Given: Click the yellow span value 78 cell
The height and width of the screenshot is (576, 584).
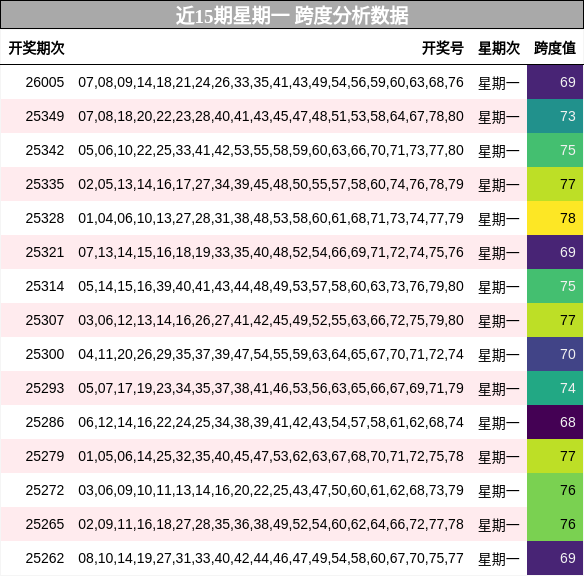Looking at the screenshot, I should click(555, 218).
